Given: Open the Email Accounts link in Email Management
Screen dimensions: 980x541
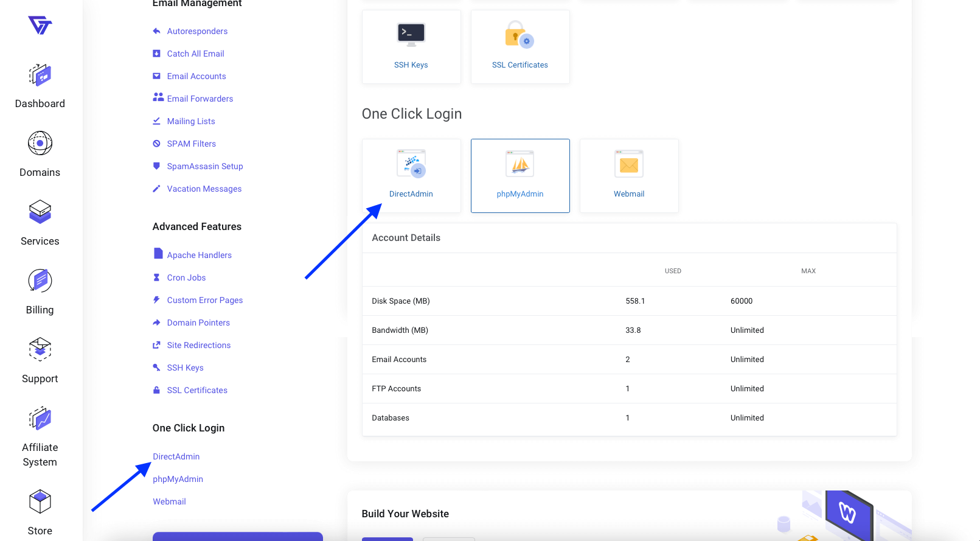Looking at the screenshot, I should click(x=196, y=76).
